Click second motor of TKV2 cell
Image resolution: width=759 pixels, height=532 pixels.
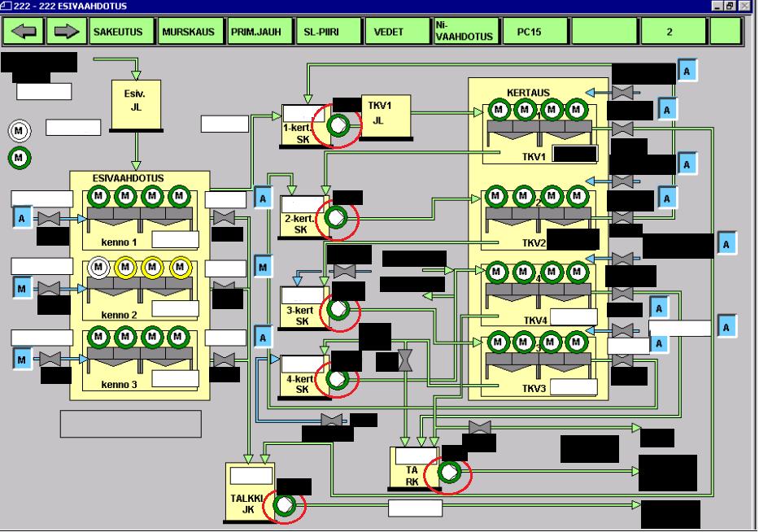click(x=523, y=197)
